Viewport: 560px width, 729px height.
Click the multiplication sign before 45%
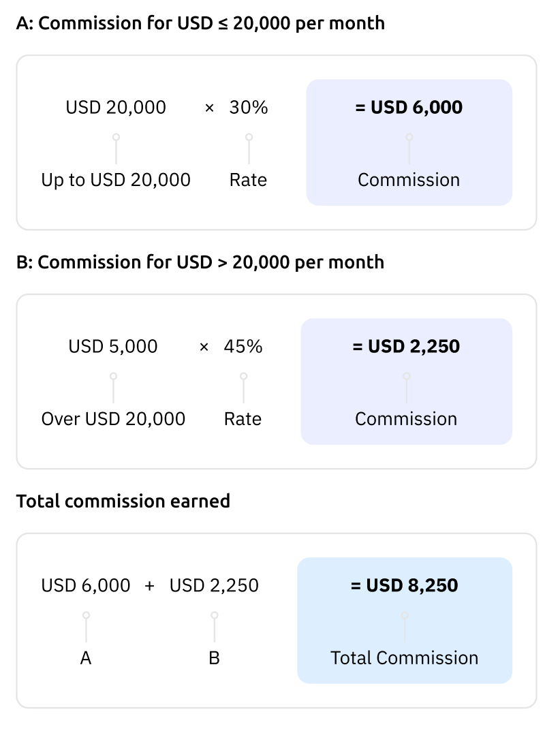pos(204,347)
